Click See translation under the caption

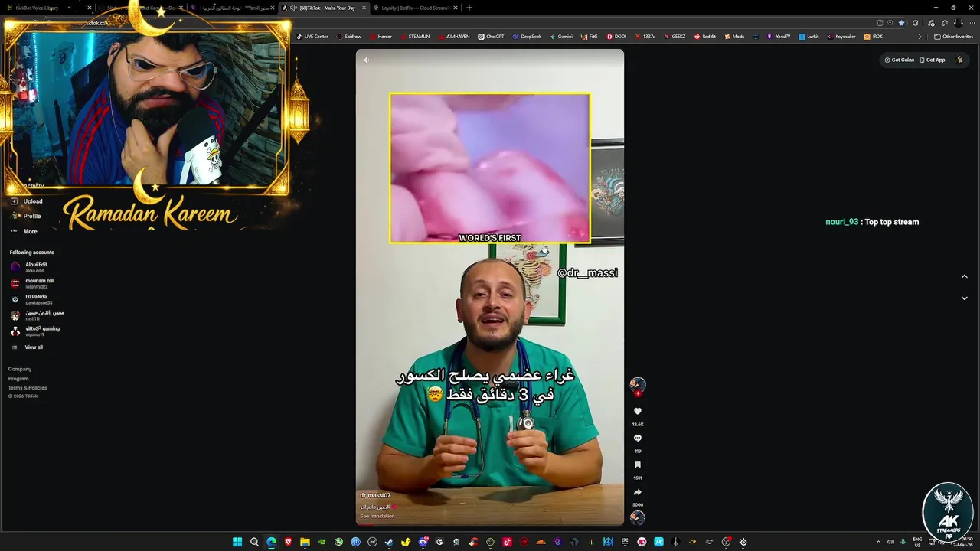(377, 516)
